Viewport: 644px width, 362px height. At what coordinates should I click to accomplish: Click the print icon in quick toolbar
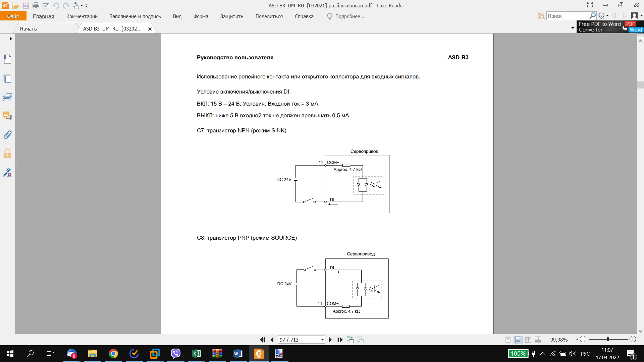[x=36, y=6]
